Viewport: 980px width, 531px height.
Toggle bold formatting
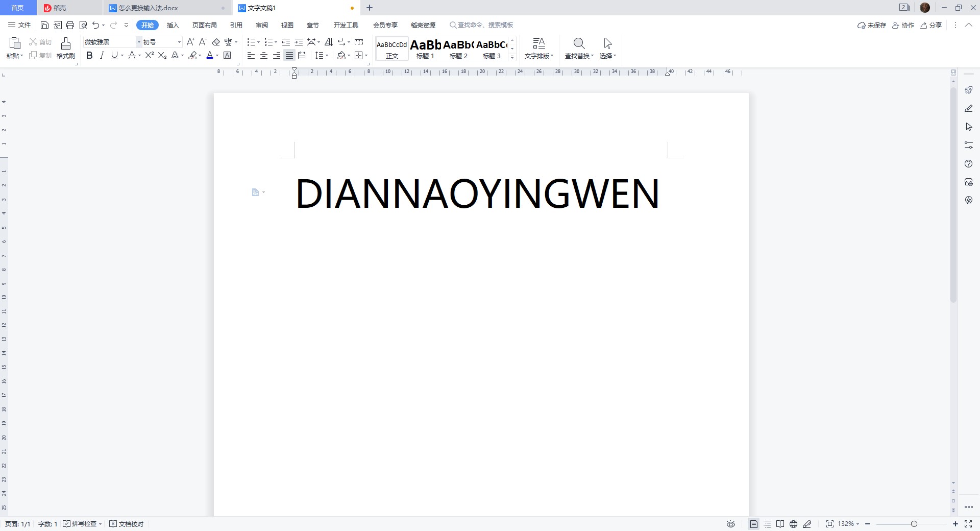click(x=89, y=55)
